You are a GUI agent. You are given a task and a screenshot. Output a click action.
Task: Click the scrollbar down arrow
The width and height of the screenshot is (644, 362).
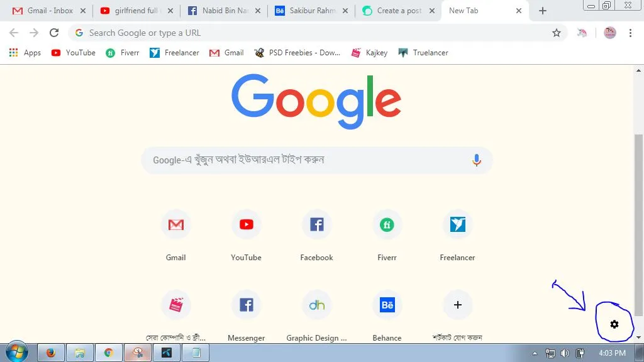point(639,337)
